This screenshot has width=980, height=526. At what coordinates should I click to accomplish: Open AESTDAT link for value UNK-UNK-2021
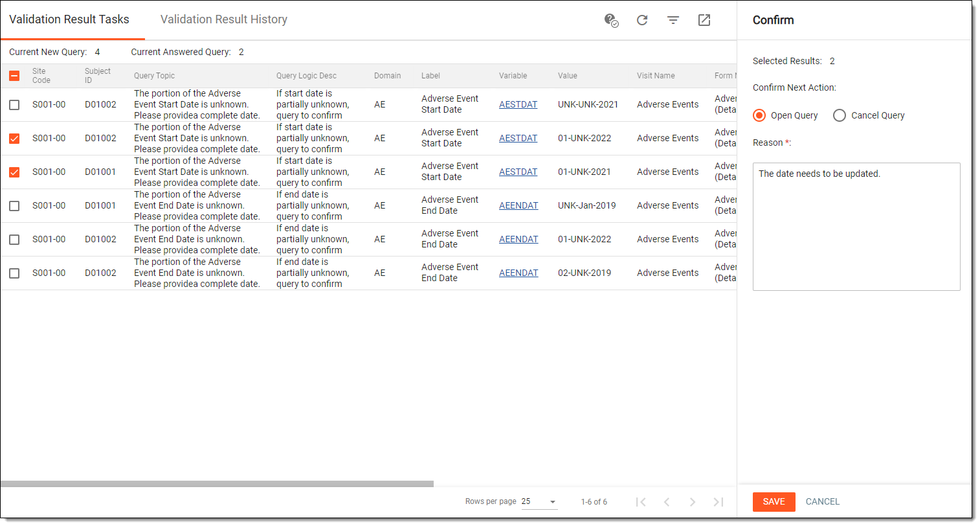[x=518, y=104]
